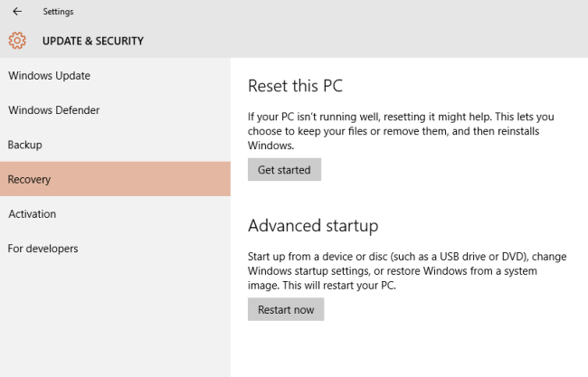Click the Reset this PC description paragraph
This screenshot has width=588, height=377.
401,131
